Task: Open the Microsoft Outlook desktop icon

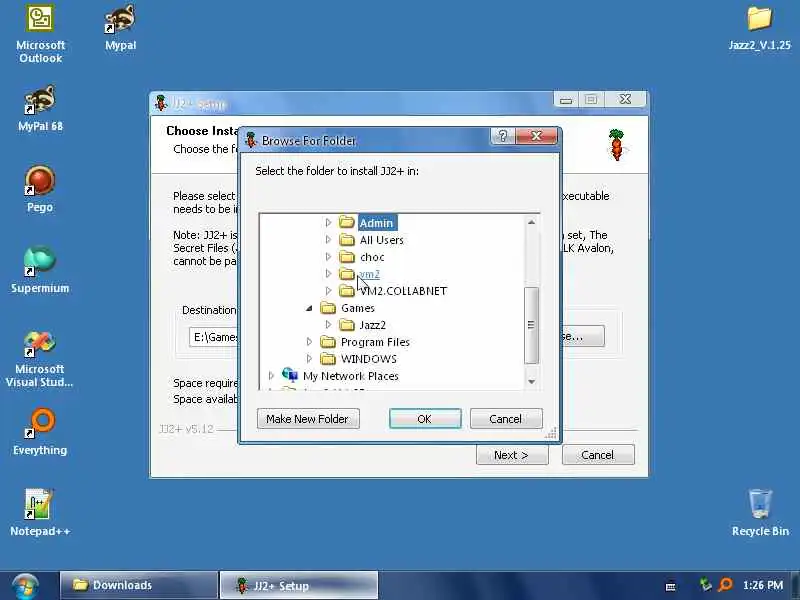Action: point(40,34)
